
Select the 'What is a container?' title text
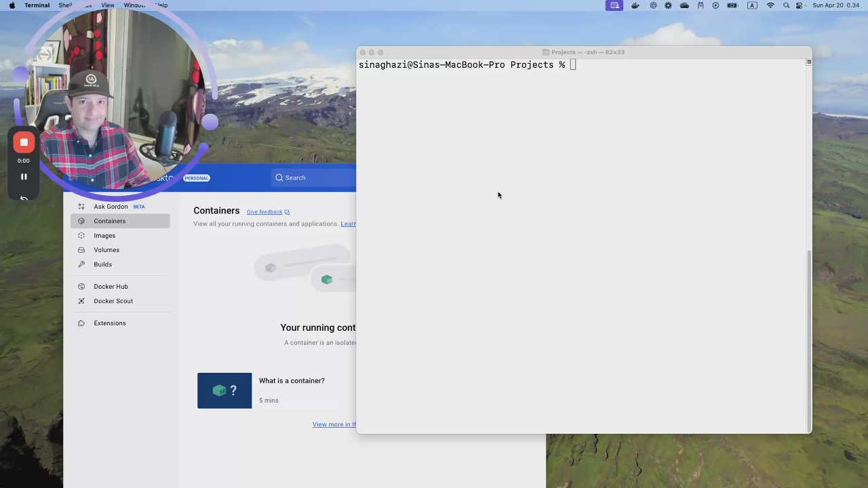point(292,381)
